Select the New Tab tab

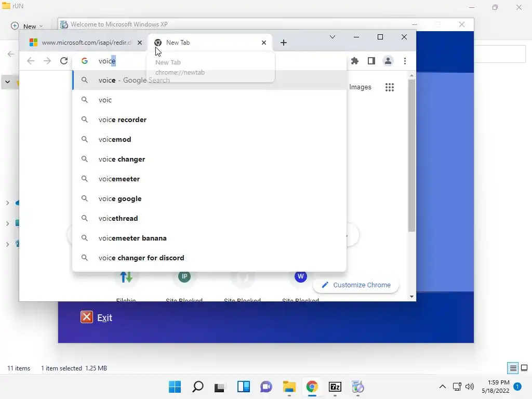[x=209, y=43]
